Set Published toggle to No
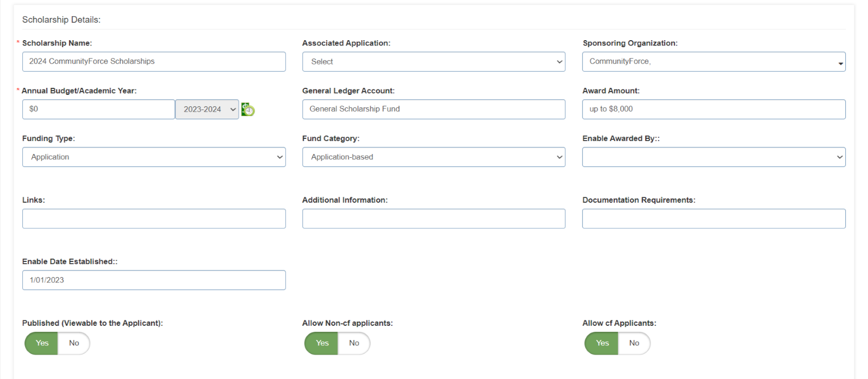 [x=74, y=343]
